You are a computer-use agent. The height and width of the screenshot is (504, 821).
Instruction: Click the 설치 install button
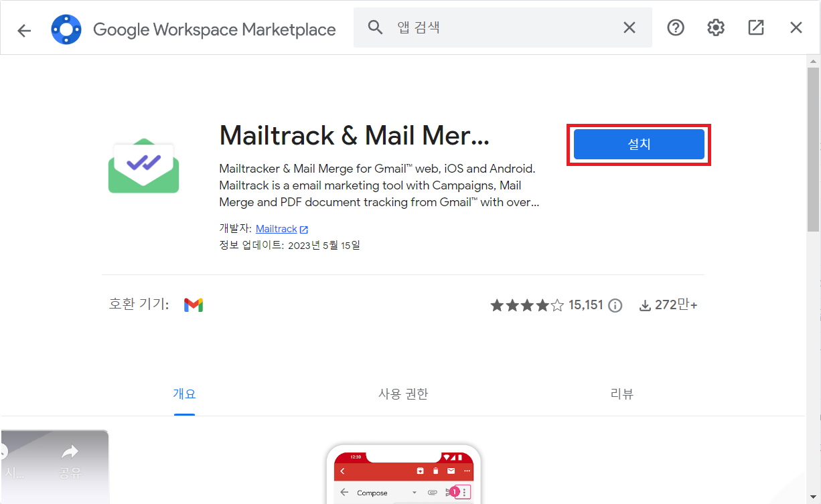(x=638, y=144)
